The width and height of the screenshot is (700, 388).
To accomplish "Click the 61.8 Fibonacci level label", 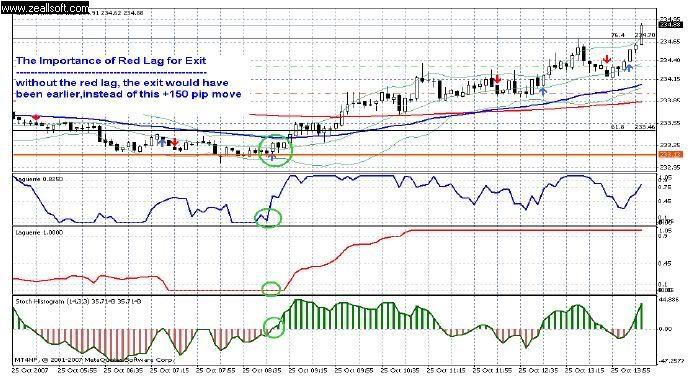I will coord(617,127).
